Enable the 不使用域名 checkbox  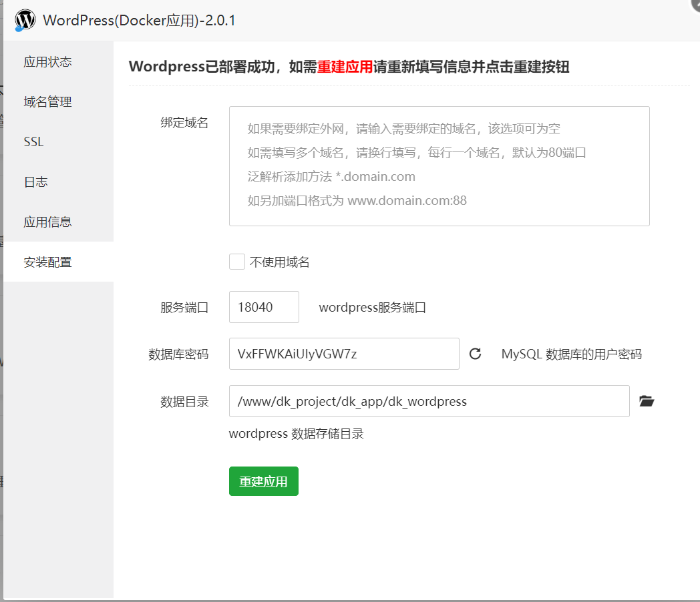point(237,262)
